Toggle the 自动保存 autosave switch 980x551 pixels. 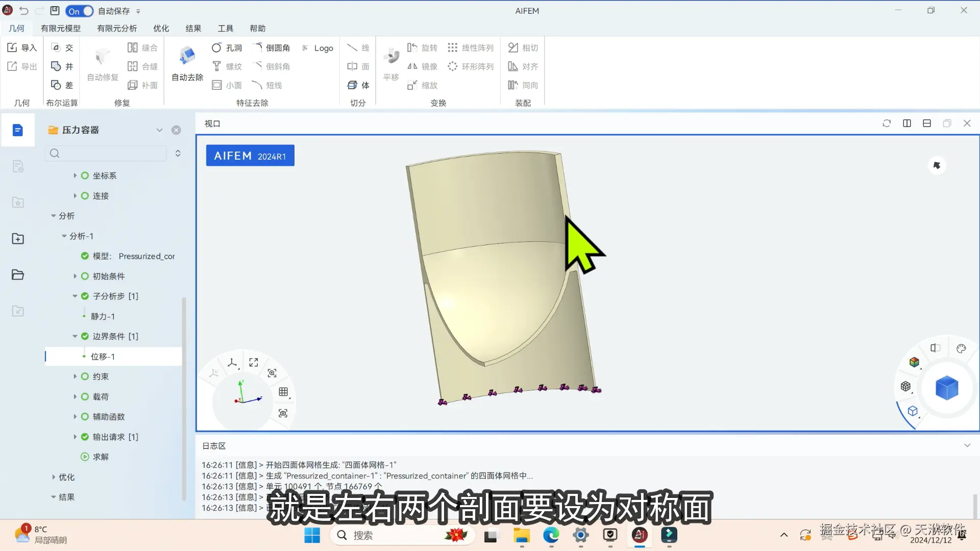pyautogui.click(x=80, y=11)
